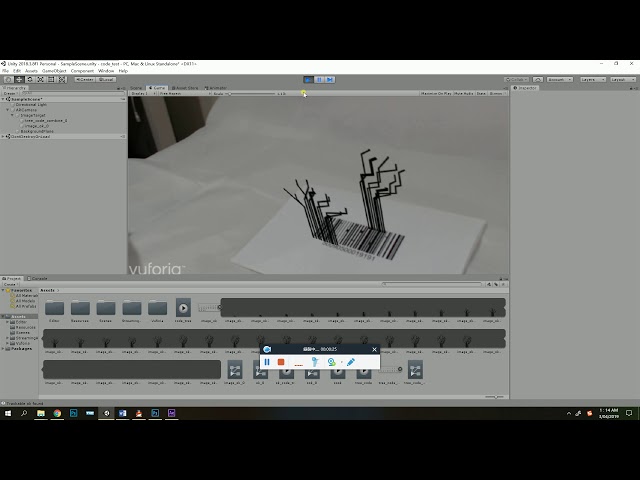The height and width of the screenshot is (480, 640).
Task: Stop the screen recording
Action: 281,362
